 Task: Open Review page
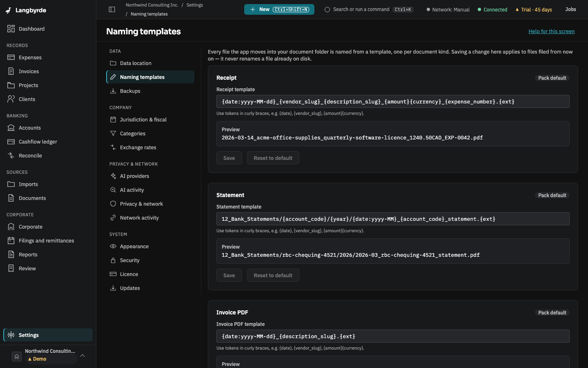[48, 268]
